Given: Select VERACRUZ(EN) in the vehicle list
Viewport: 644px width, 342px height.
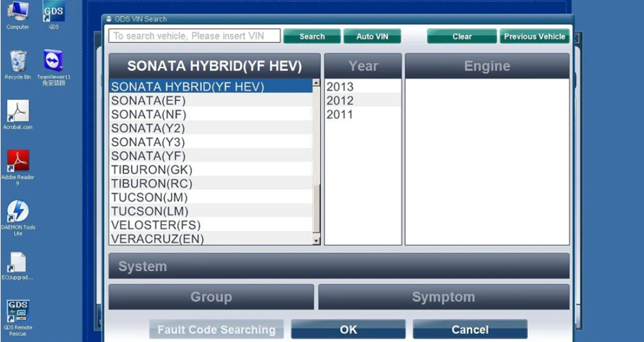Looking at the screenshot, I should (x=211, y=238).
